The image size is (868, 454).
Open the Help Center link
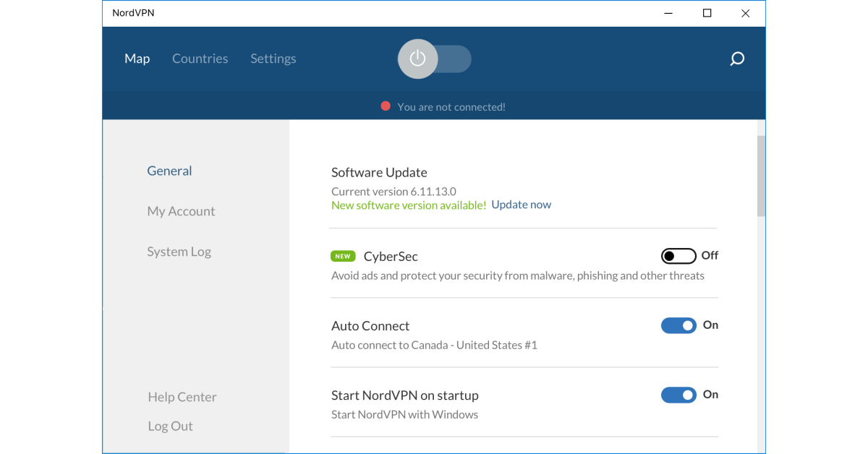point(182,397)
